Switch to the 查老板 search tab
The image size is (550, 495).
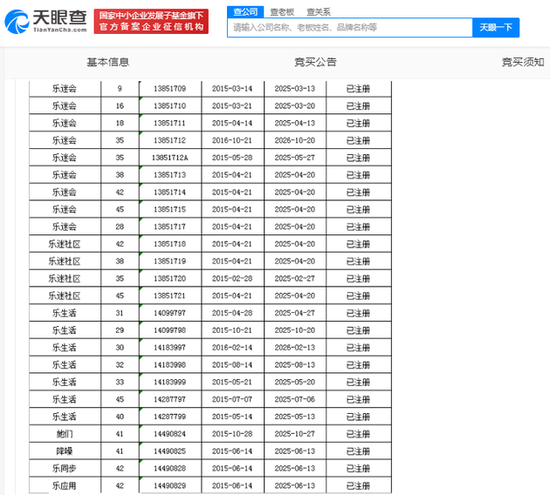click(282, 12)
